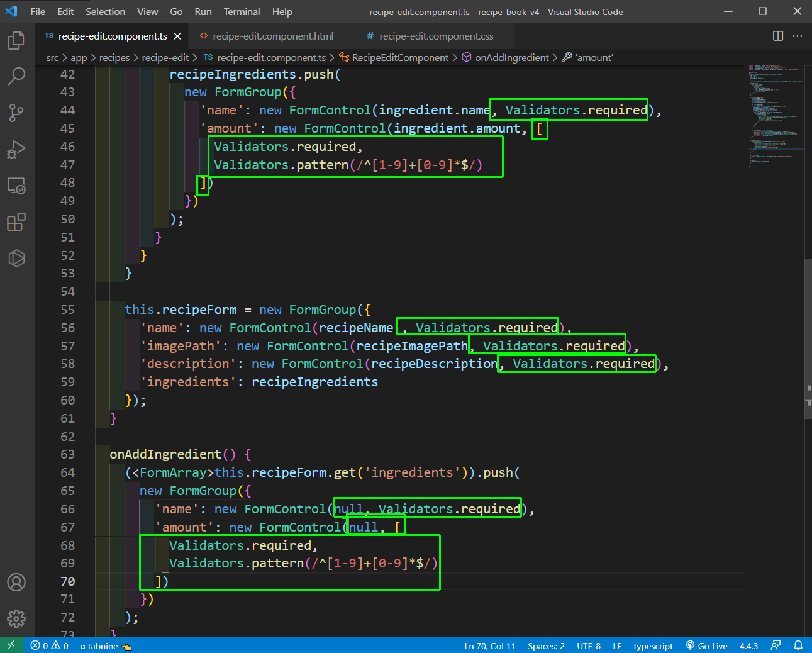Image resolution: width=812 pixels, height=653 pixels.
Task: Click 'ingredient.amount' on line 45
Action: tap(457, 128)
